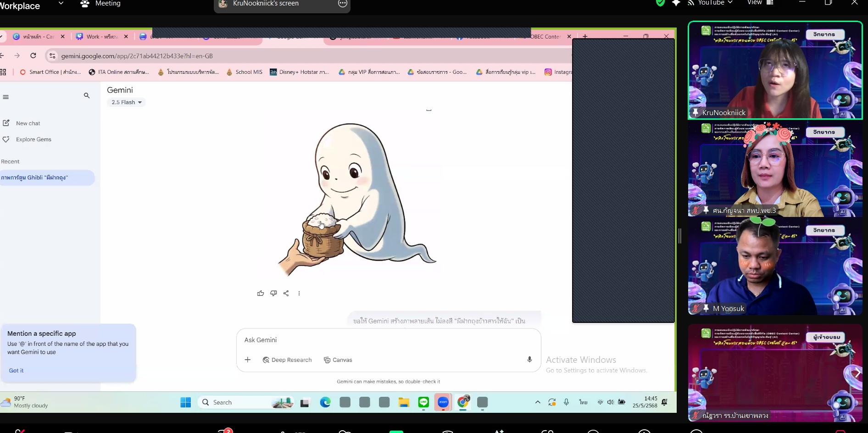Open KruNookniick's screen share options ellipsis
Image resolution: width=868 pixels, height=433 pixels.
[343, 4]
